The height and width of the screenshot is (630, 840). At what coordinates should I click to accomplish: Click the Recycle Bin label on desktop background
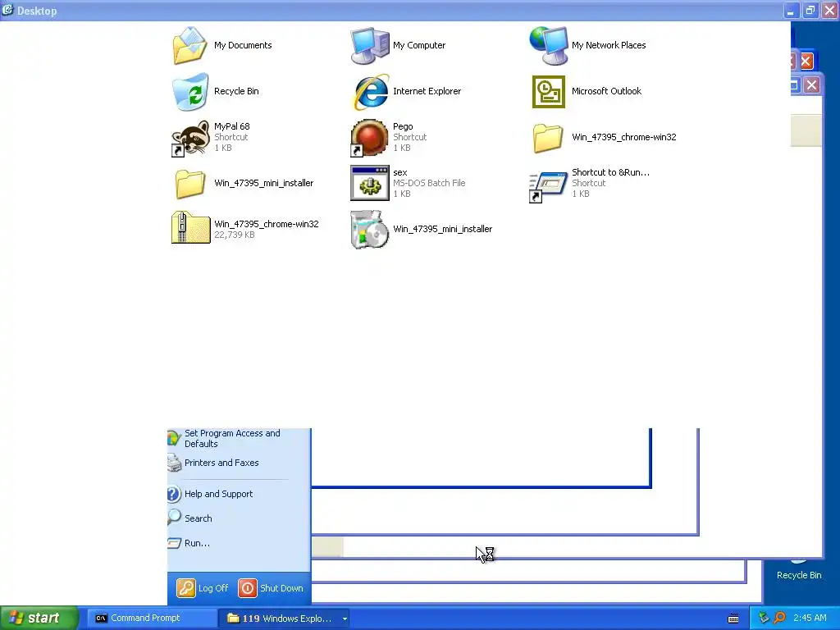tap(799, 575)
